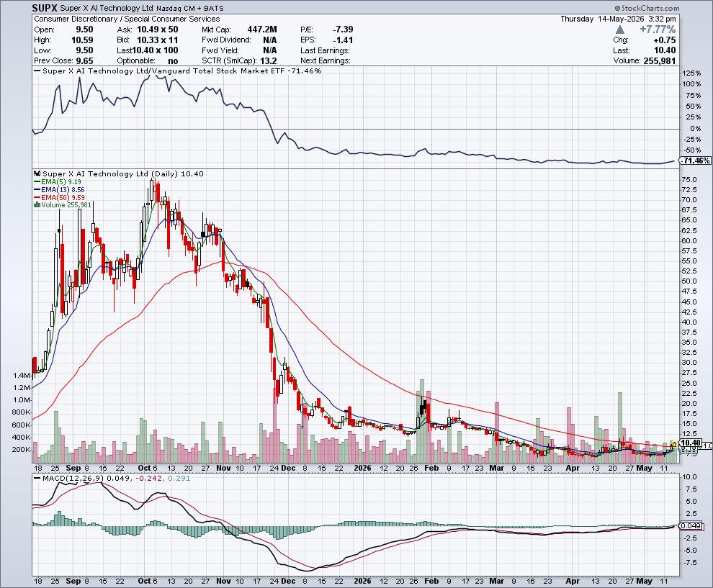Click the '125%' relative strength axis label
713x588 pixels.
pos(691,73)
